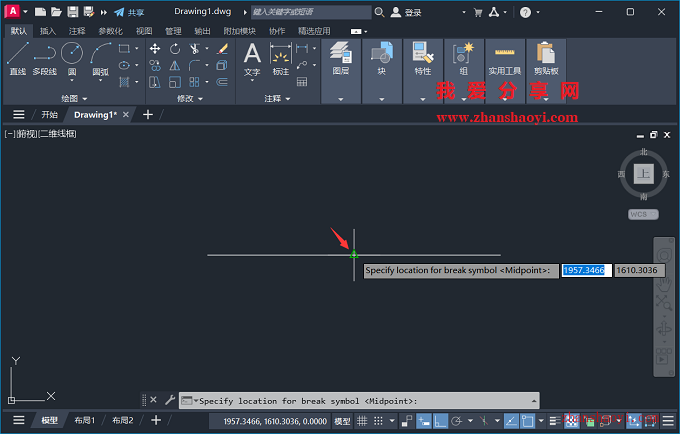The image size is (680, 434).
Task: Click the Open file folder icon
Action: 56,12
